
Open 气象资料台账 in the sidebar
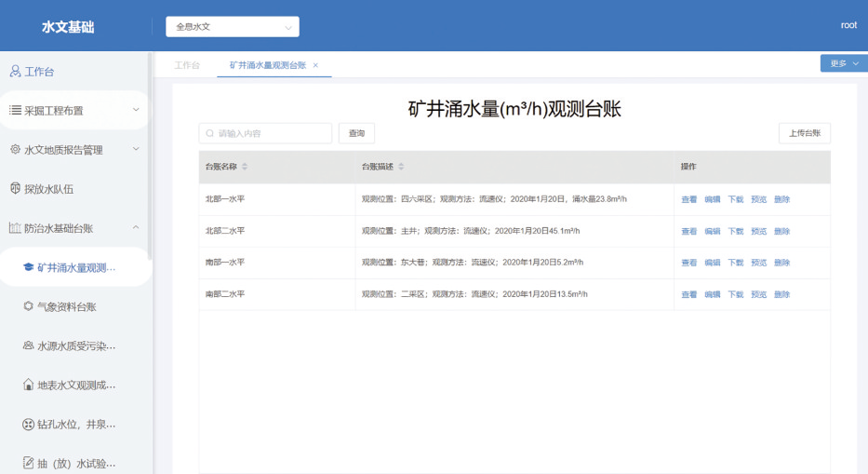67,306
